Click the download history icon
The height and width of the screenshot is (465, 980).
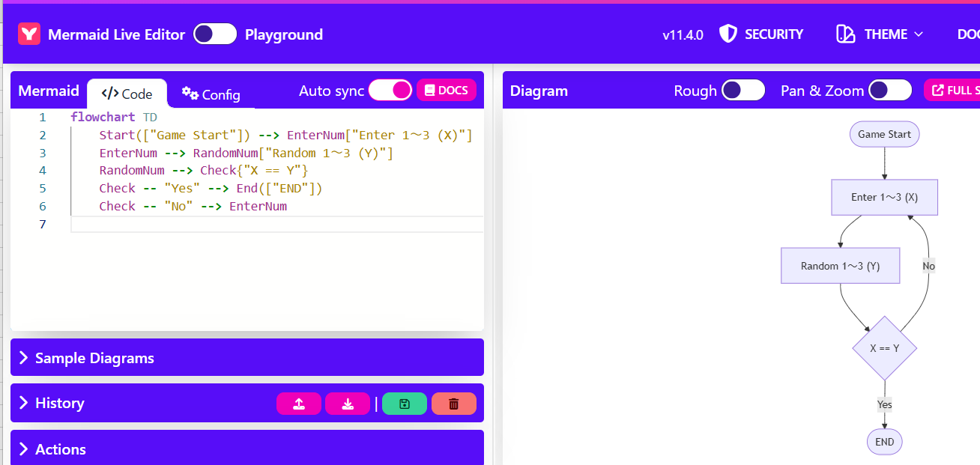(x=347, y=404)
